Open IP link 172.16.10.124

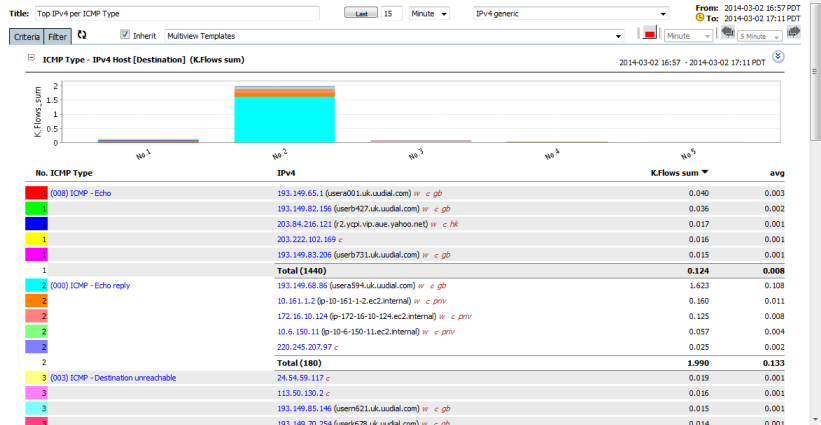point(302,317)
